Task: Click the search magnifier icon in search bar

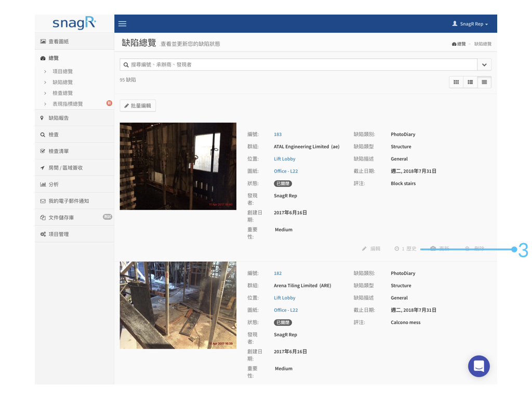Action: 126,65
